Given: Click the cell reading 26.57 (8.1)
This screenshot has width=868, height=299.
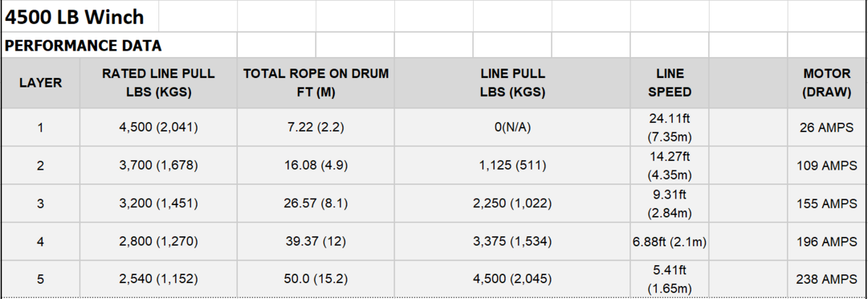Looking at the screenshot, I should point(315,204).
